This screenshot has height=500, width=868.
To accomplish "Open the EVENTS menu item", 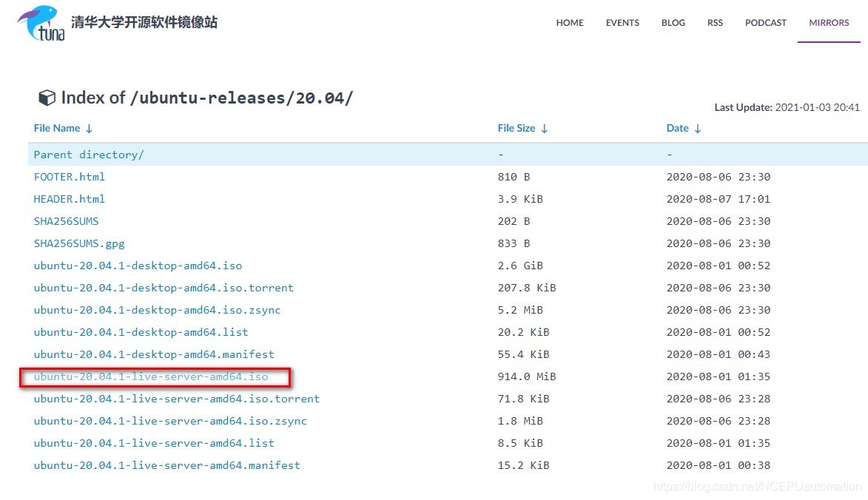I will point(622,23).
